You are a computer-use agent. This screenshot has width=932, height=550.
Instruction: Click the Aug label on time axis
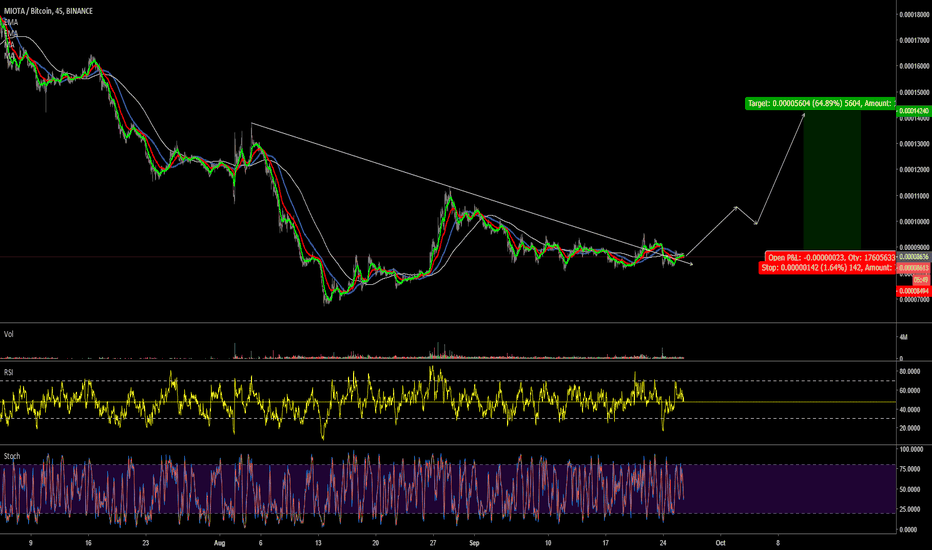(219, 543)
